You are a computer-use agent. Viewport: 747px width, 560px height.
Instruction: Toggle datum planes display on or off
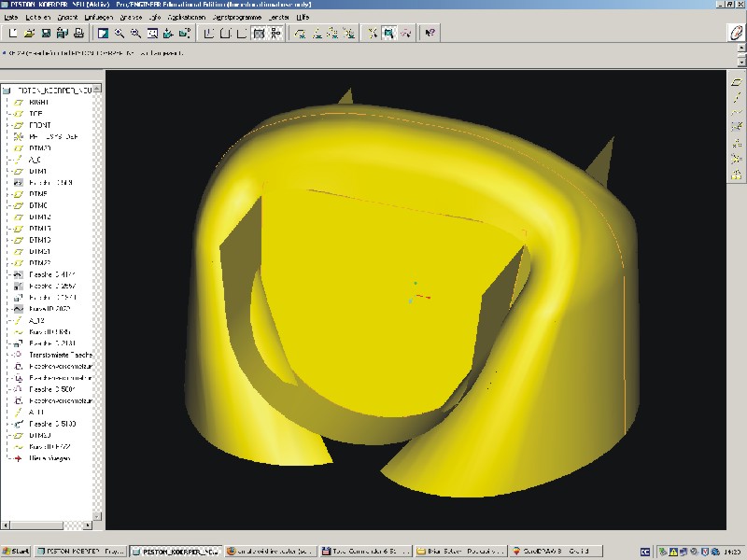click(300, 33)
